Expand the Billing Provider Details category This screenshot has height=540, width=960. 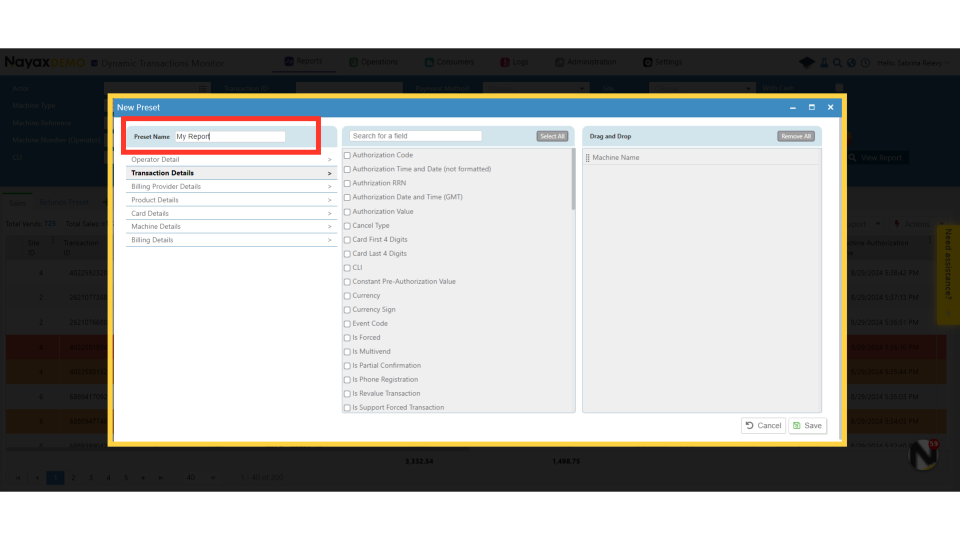click(230, 186)
